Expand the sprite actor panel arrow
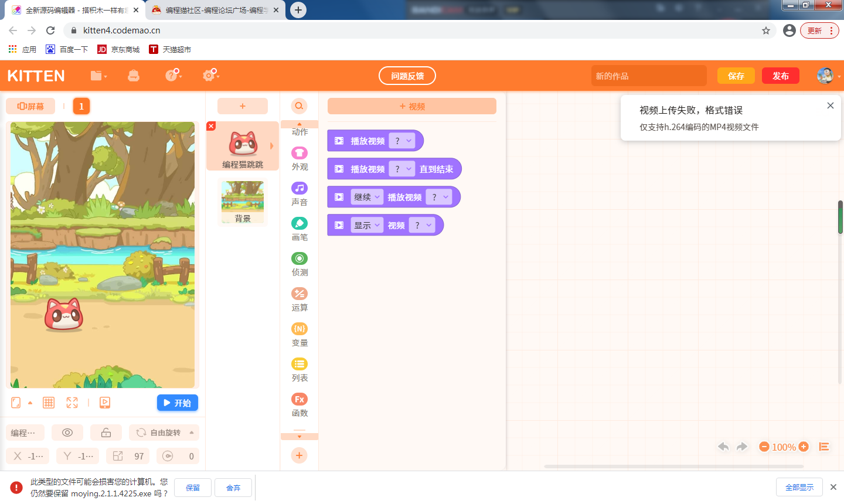This screenshot has width=844, height=504. pos(271,146)
